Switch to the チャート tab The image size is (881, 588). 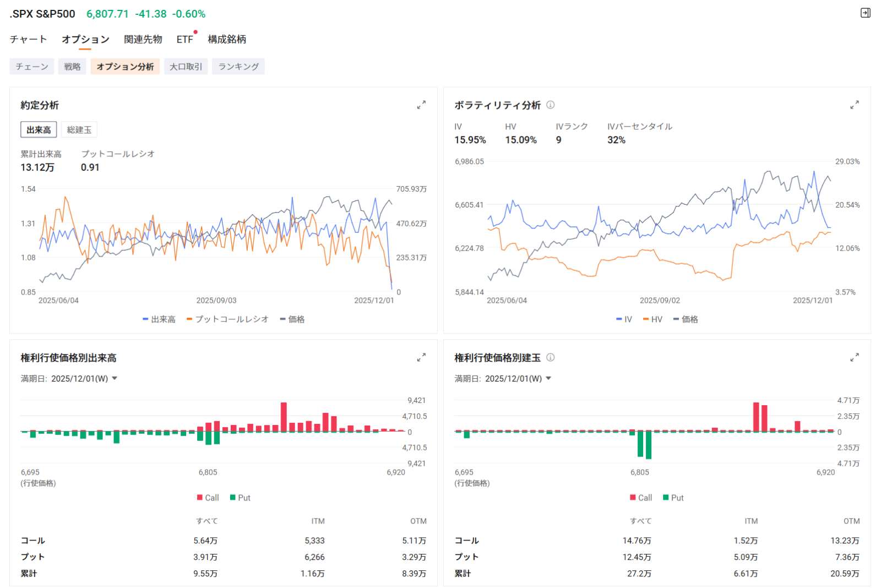28,39
